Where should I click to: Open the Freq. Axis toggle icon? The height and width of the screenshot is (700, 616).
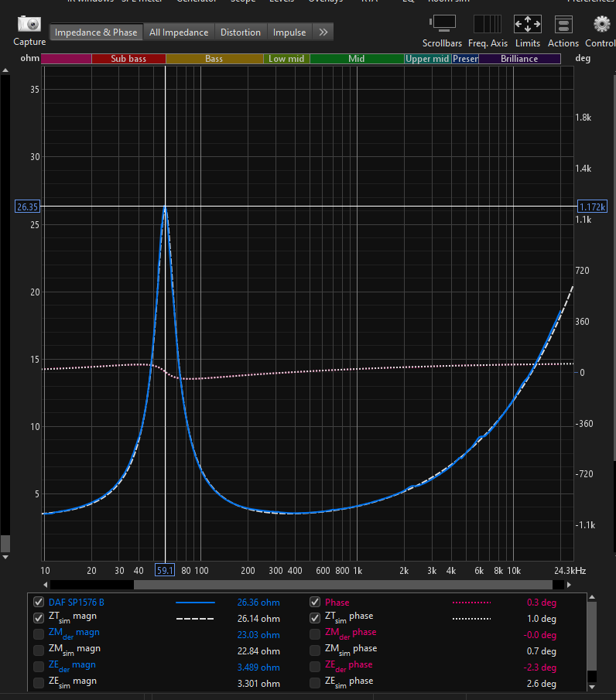488,24
